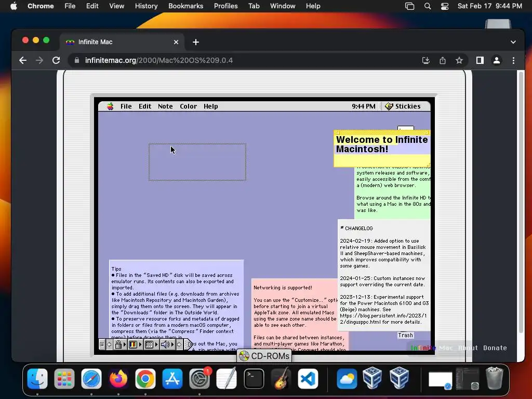Select the Infinite Mac browser tab
Screen dimensions: 532x399
coord(122,42)
